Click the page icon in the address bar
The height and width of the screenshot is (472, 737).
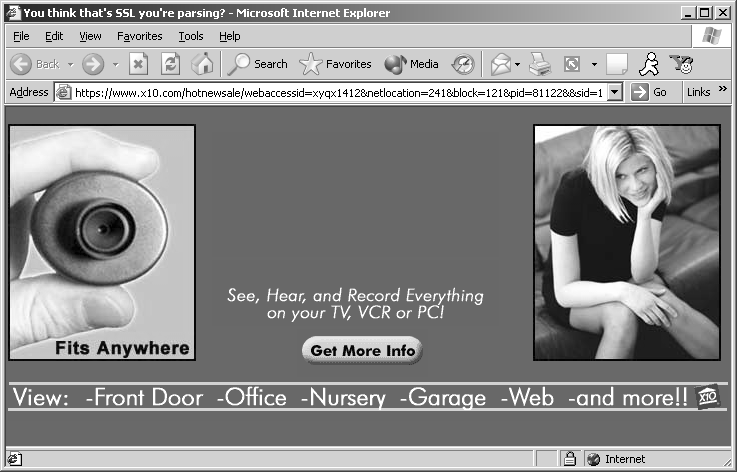(63, 93)
